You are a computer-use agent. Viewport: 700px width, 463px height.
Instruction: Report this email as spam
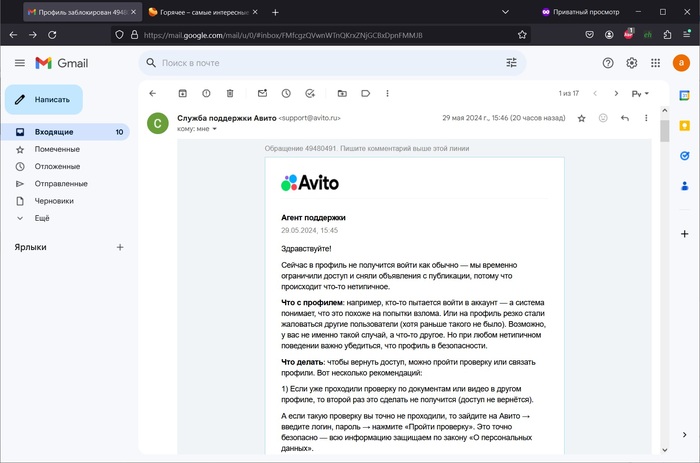pyautogui.click(x=206, y=93)
